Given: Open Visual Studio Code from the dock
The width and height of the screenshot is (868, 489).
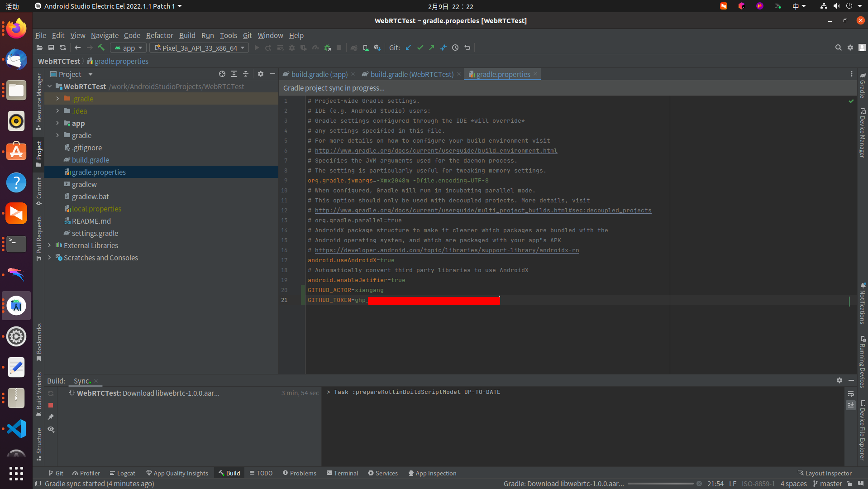Looking at the screenshot, I should click(16, 429).
